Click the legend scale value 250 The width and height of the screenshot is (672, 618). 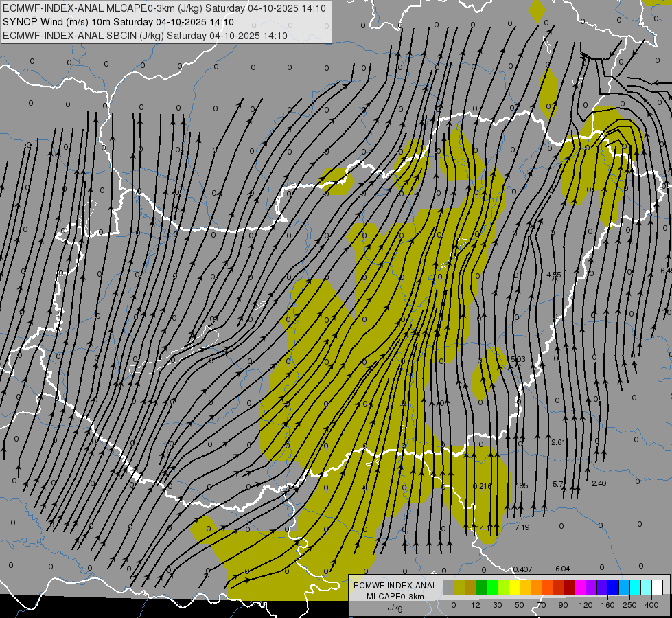(x=629, y=605)
